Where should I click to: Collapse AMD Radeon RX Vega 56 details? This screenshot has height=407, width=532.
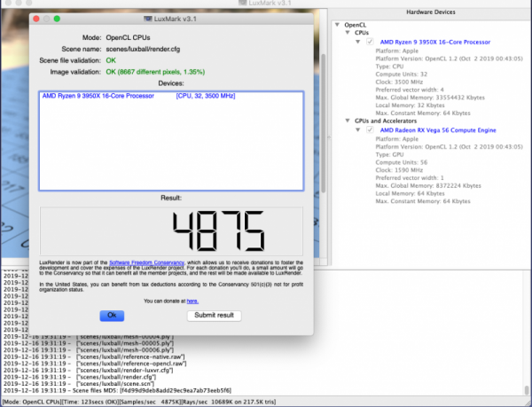click(x=358, y=129)
